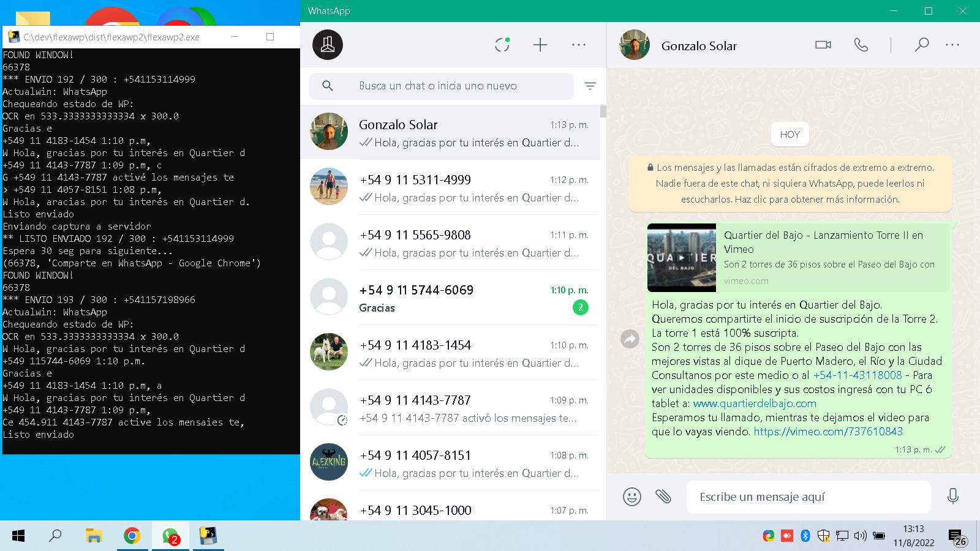Image resolution: width=980 pixels, height=551 pixels.
Task: Click the Busca un chat search field
Action: click(441, 86)
